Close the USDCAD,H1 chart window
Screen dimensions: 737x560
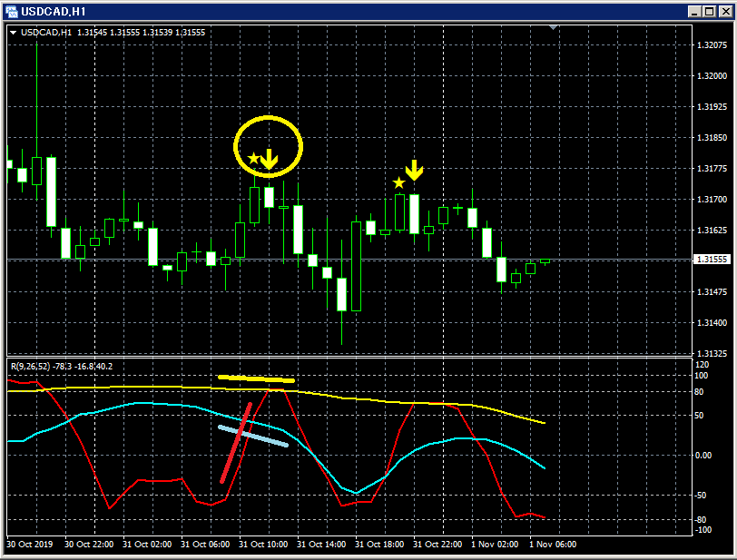point(725,11)
